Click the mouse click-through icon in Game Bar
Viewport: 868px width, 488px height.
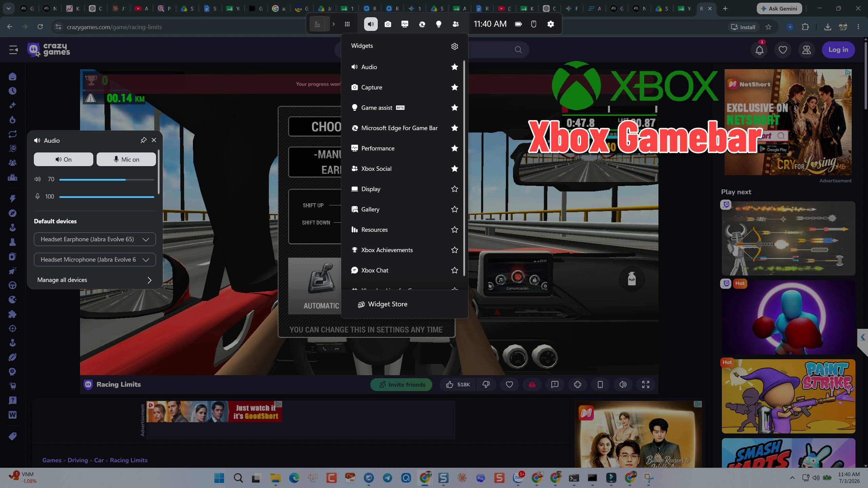coord(534,24)
